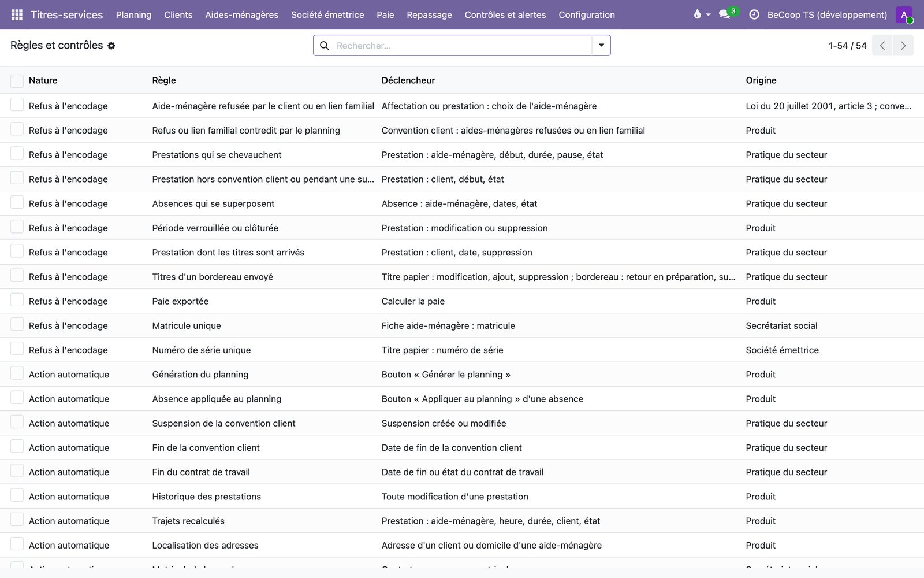The width and height of the screenshot is (924, 578).
Task: Open the conversations messages icon
Action: click(x=724, y=14)
